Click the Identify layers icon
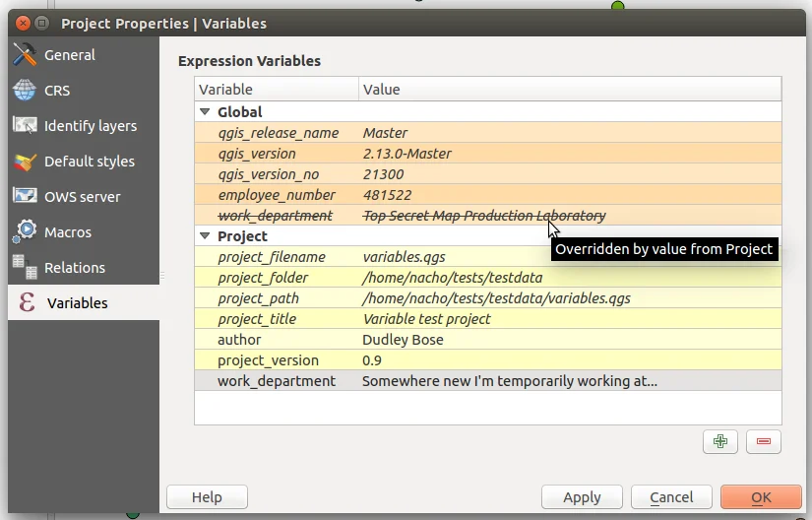The image size is (812, 520). 25,125
